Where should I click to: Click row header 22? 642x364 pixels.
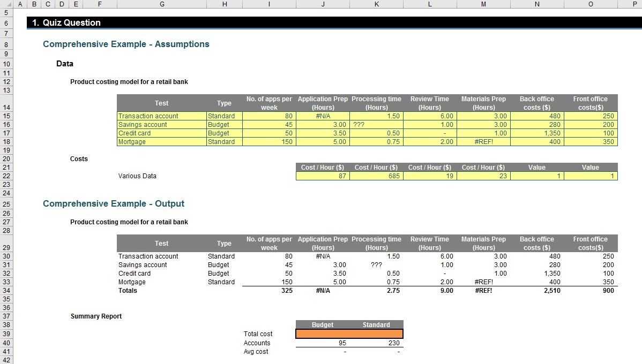(5, 176)
